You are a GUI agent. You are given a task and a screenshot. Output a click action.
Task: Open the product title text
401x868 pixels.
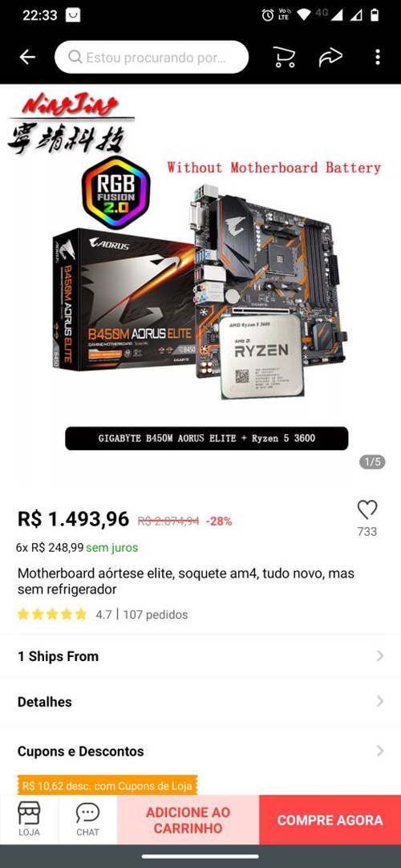pyautogui.click(x=186, y=582)
